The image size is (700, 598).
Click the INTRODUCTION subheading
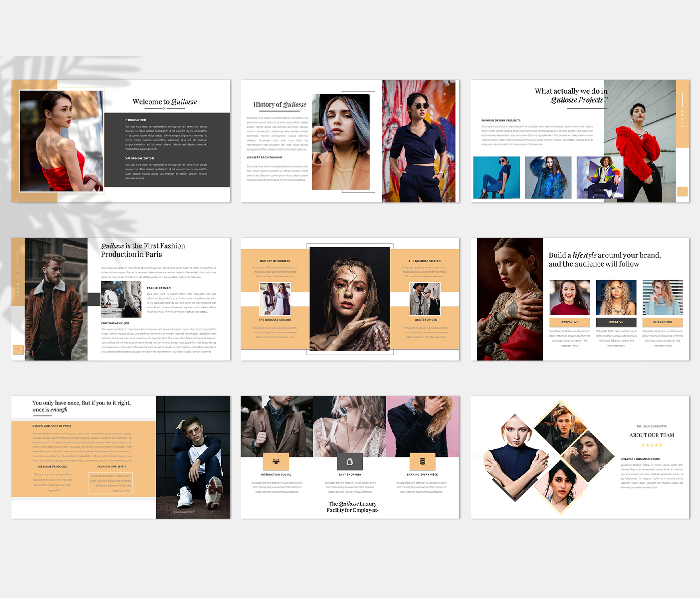tap(135, 120)
